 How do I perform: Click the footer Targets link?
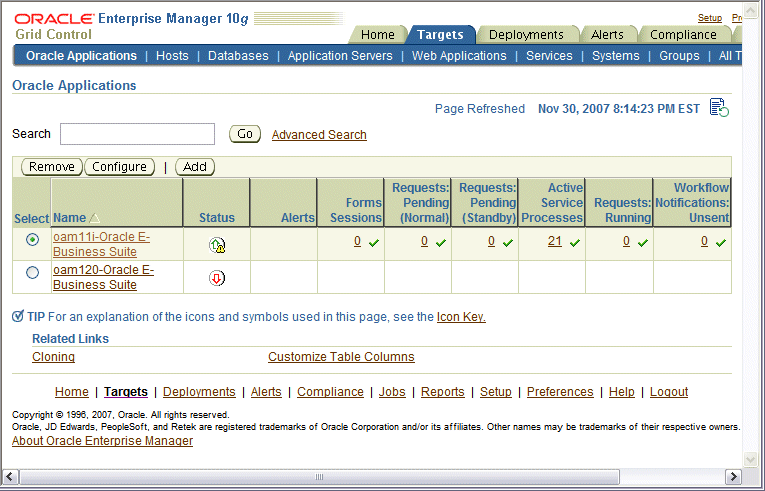(126, 392)
